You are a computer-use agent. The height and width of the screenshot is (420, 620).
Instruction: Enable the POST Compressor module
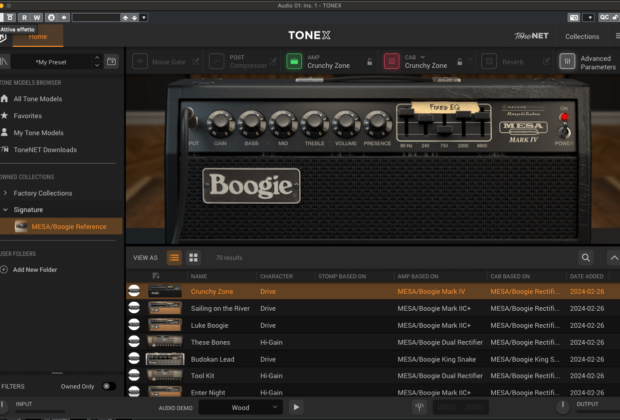(216, 62)
